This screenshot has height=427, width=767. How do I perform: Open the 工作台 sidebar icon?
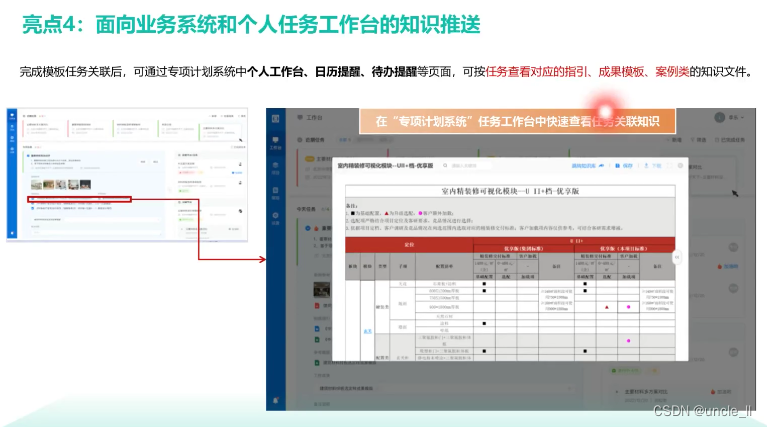tap(275, 143)
